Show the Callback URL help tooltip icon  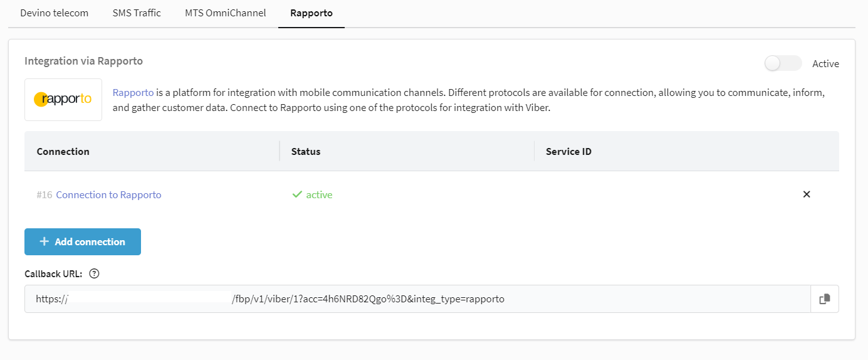point(95,273)
